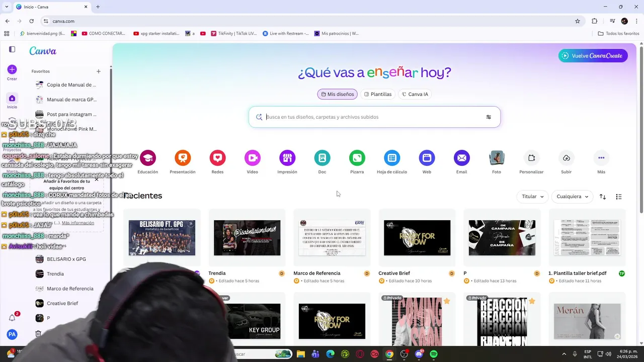Open Chrome extensions puzzle icon
Screen dimensions: 644x362
tap(595, 21)
